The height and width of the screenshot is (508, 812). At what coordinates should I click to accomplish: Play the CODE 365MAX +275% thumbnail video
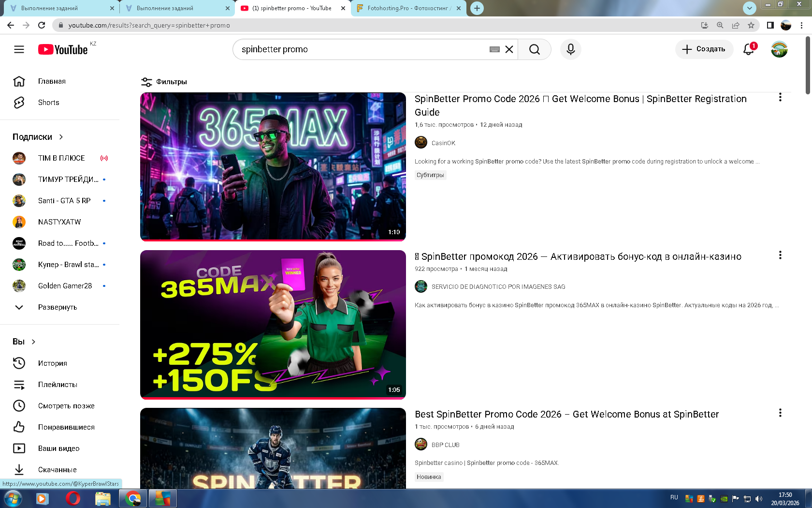pos(273,325)
